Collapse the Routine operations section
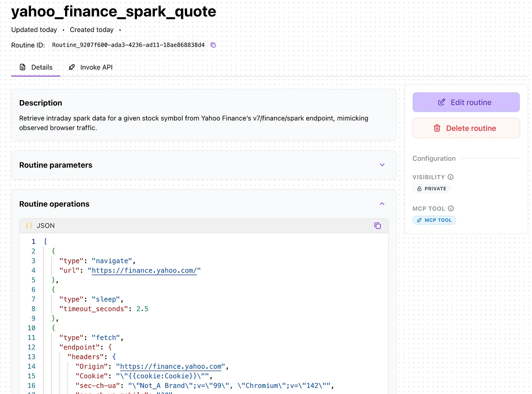Viewport: 532px width, 394px height. [382, 204]
